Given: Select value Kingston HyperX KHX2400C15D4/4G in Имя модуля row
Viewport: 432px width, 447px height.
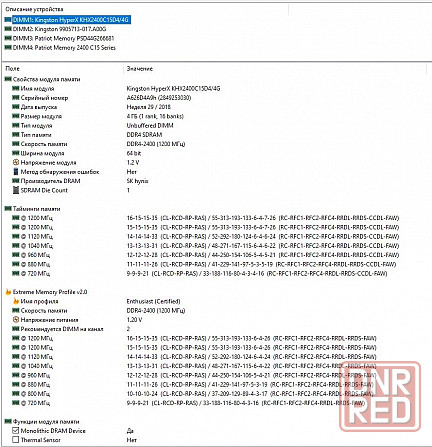Looking at the screenshot, I should 173,88.
